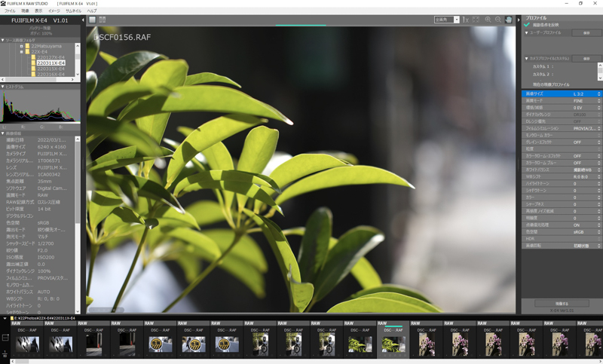603x364 pixels.
Task: Click the histogram graph
Action: tap(40, 107)
